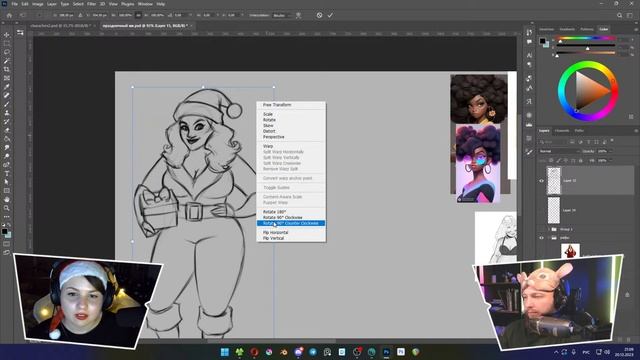640x360 pixels.
Task: Select the Eyedropper tool
Action: coord(7,87)
